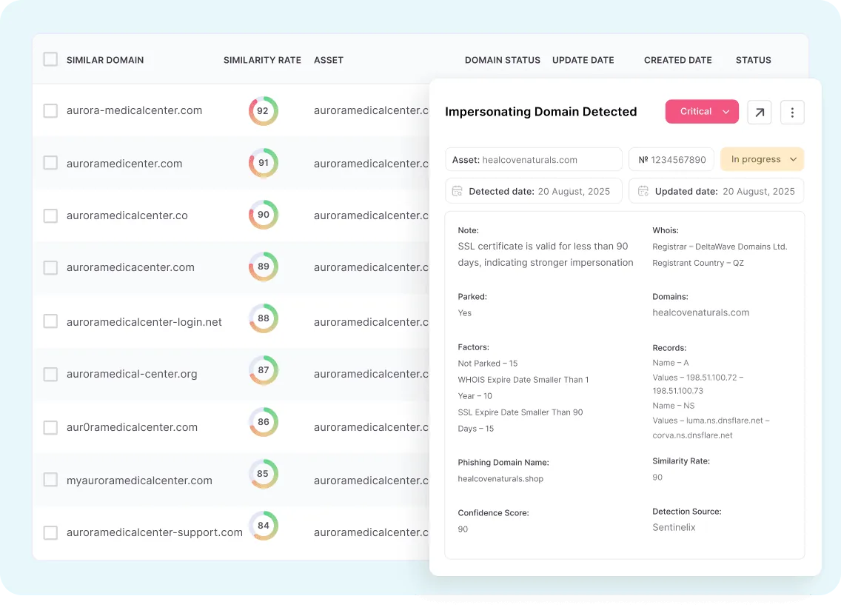Click the № 1234567890 ticket number field
Viewport: 841px width, 616px height.
click(x=671, y=159)
